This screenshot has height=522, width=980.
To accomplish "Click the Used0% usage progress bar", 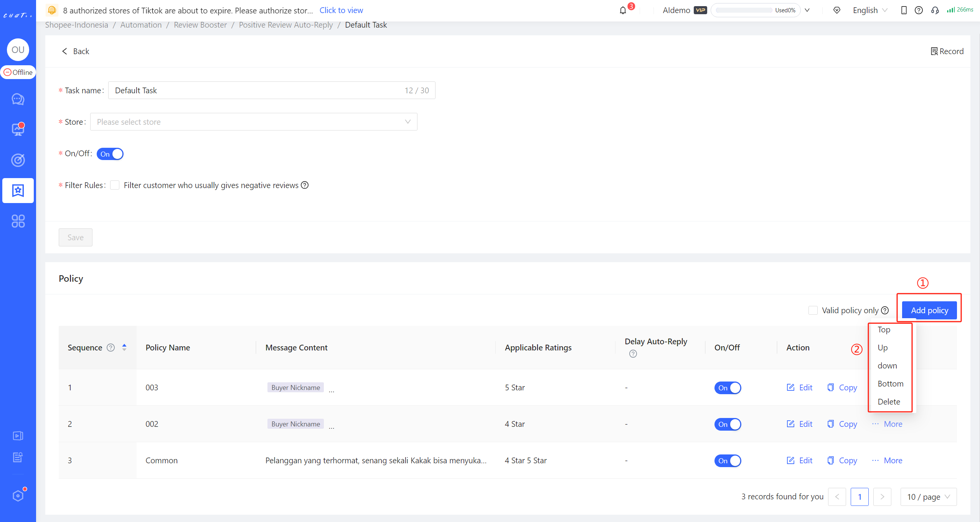I will coord(756,10).
